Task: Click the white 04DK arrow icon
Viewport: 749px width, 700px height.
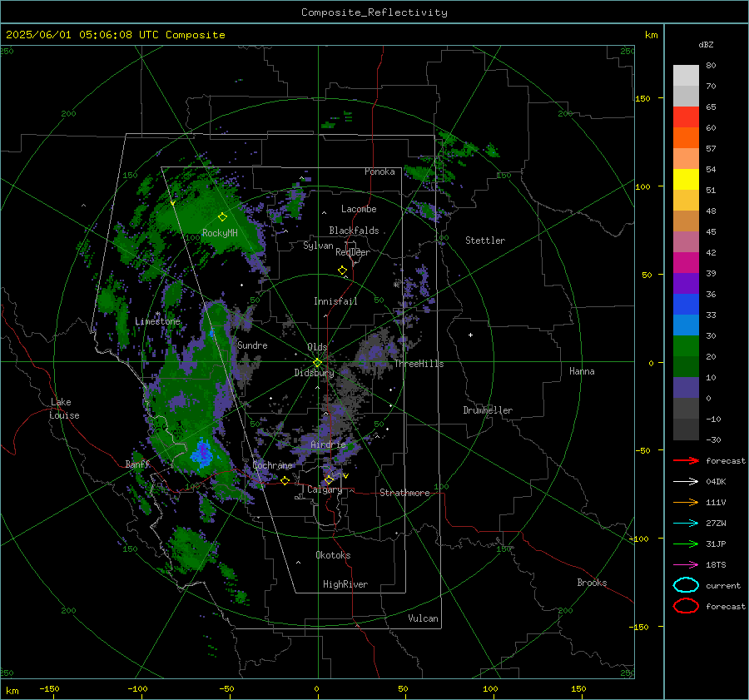Action: coord(686,481)
